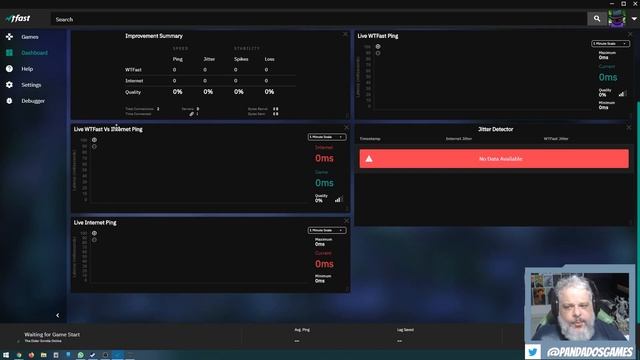Click the user avatar picture

point(617,19)
